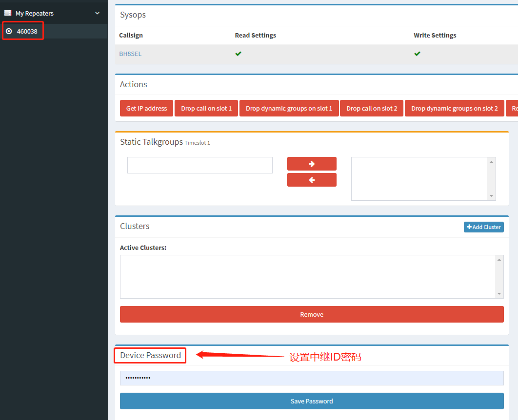The height and width of the screenshot is (420, 518).
Task: Click the Get IP address button
Action: (146, 108)
